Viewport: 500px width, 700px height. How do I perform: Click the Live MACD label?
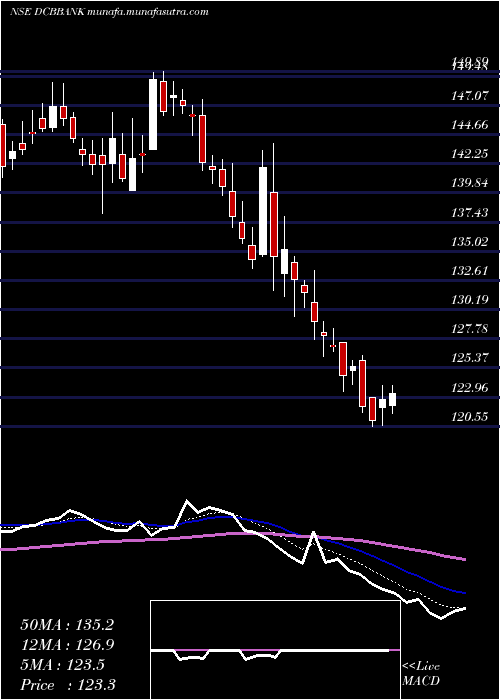421,674
